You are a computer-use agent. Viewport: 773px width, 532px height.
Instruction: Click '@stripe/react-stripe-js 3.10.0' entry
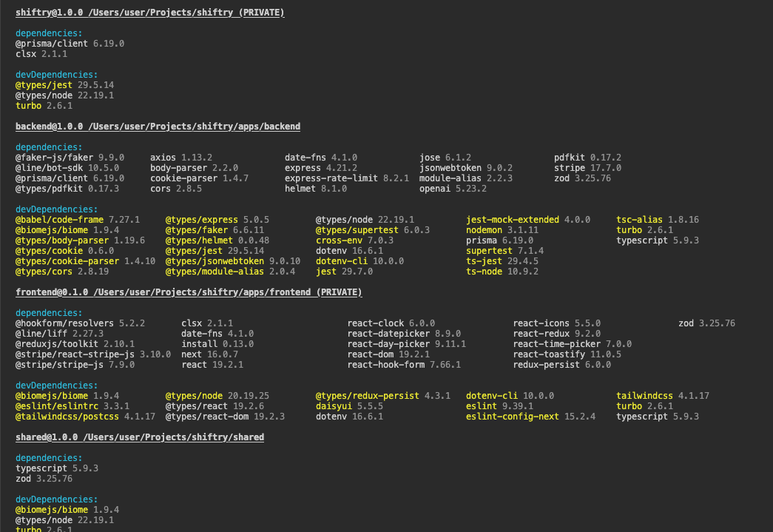[93, 354]
